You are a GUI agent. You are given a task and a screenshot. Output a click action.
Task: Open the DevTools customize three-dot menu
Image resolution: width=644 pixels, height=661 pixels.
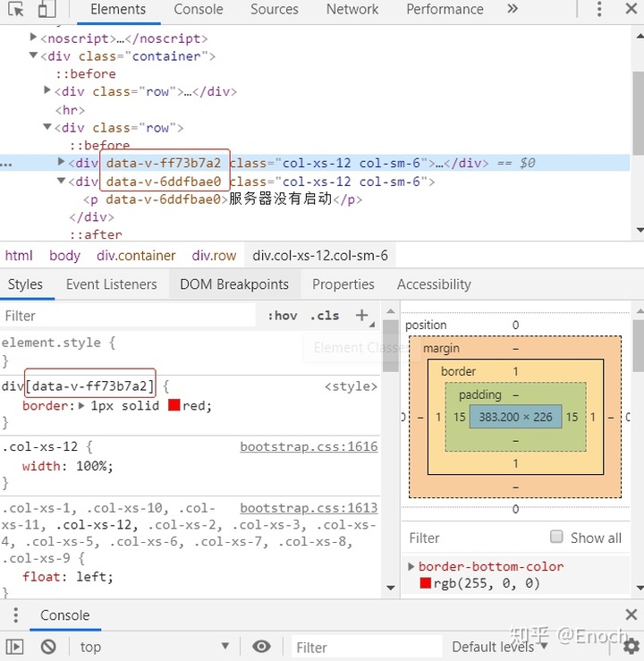pos(599,9)
